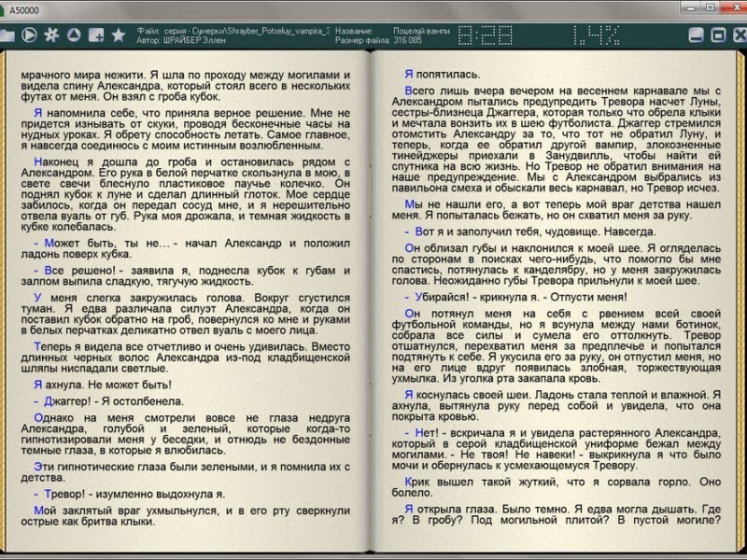Click the line "- Вот я и заполучил тебя"

point(530,231)
